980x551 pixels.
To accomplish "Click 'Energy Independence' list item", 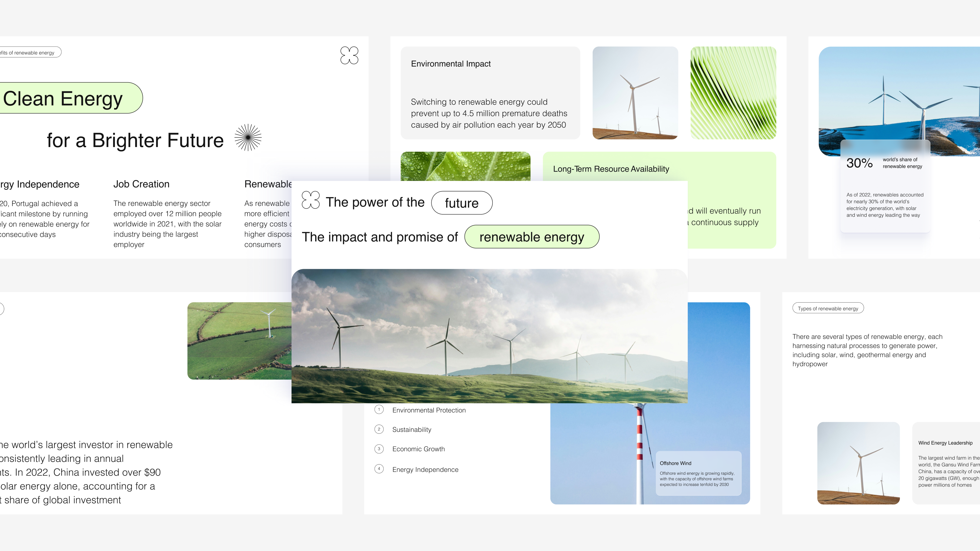I will [x=425, y=470].
